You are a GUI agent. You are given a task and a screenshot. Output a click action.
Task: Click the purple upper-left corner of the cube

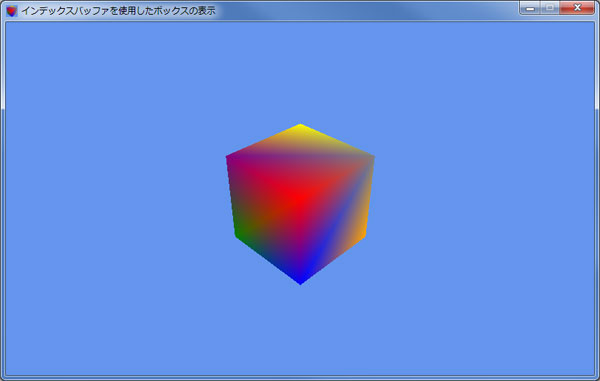pos(228,157)
